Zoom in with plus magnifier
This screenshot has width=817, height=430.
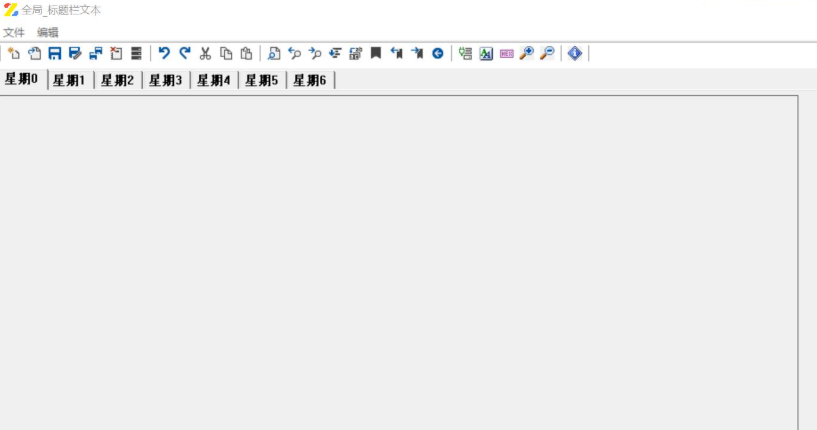coord(527,53)
